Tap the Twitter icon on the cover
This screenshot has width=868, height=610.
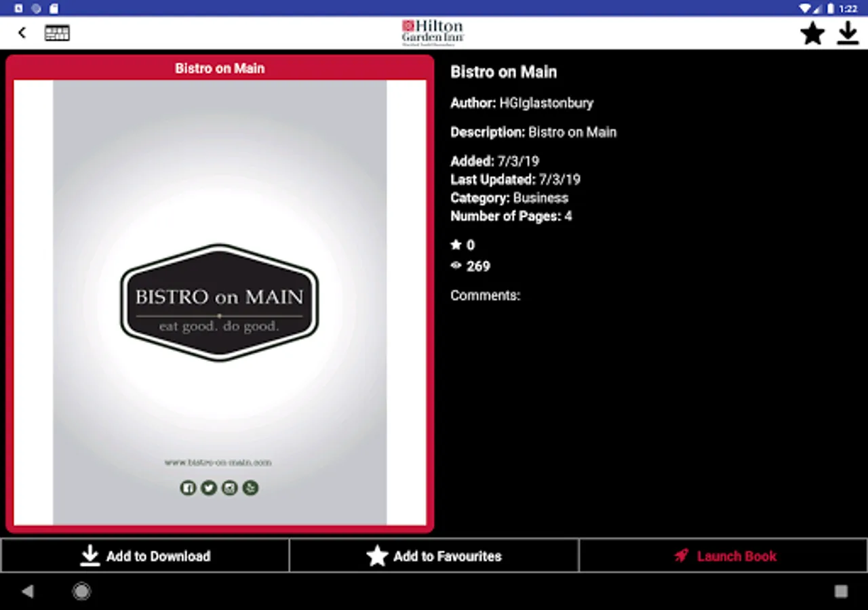tap(209, 487)
